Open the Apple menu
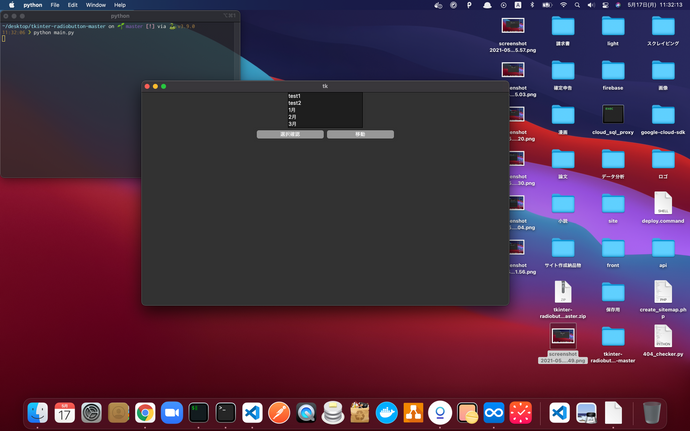 (12, 5)
